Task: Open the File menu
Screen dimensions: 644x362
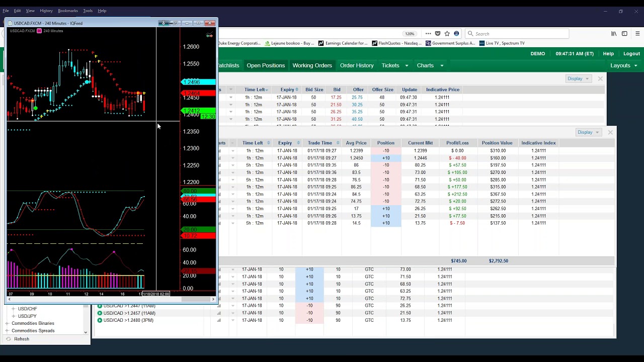Action: [x=6, y=11]
